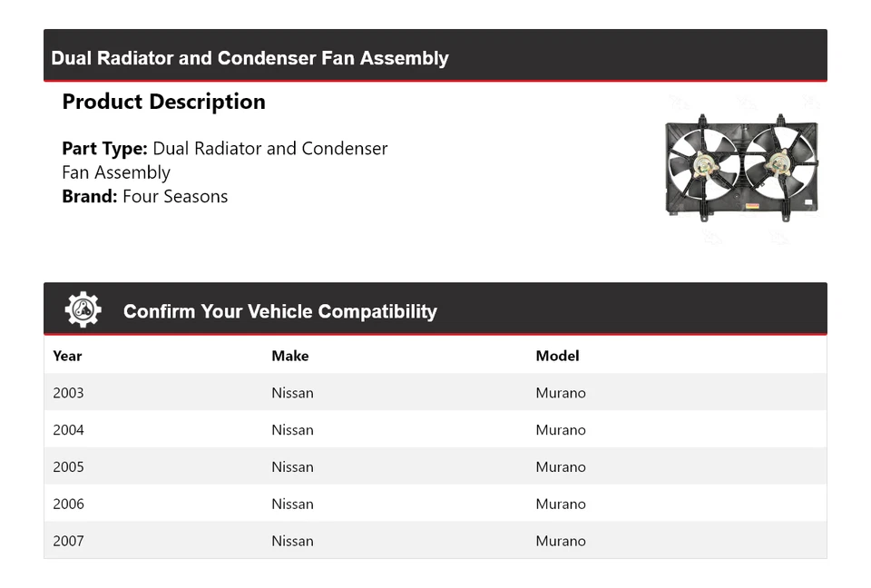The image size is (871, 588).
Task: Click Nissan in the 2005 row
Action: point(292,467)
